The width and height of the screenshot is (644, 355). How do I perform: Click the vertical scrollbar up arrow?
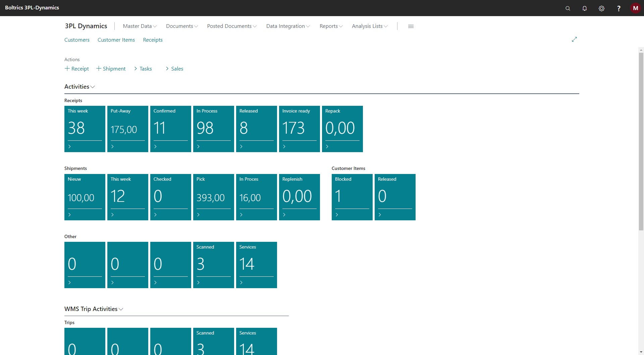coord(641,50)
